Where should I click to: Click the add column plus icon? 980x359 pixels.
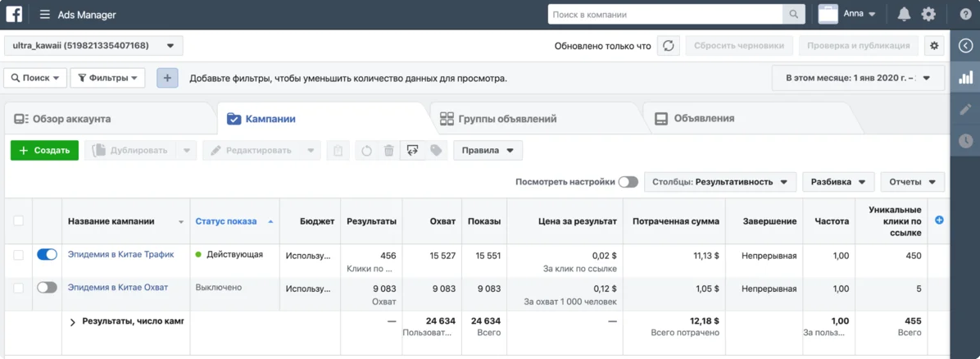(x=939, y=220)
